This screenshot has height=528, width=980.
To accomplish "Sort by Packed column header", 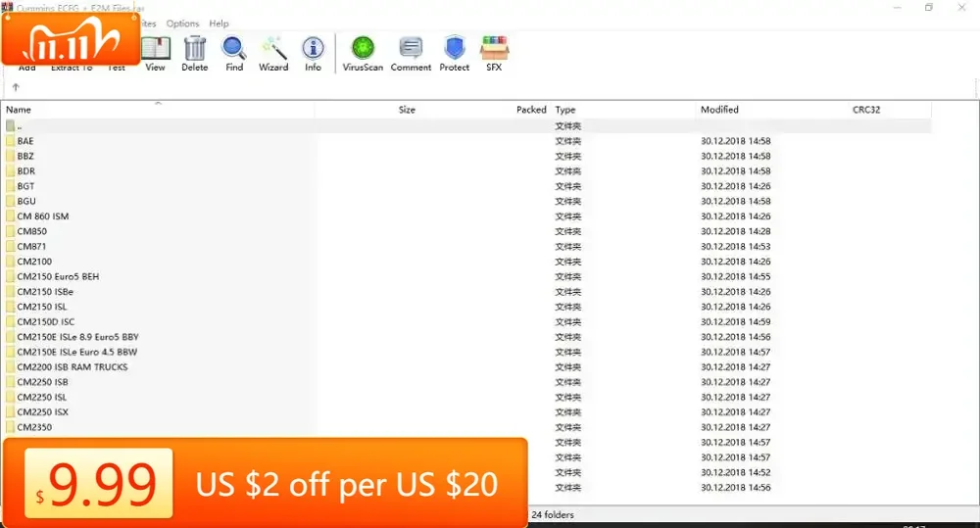I will (531, 110).
